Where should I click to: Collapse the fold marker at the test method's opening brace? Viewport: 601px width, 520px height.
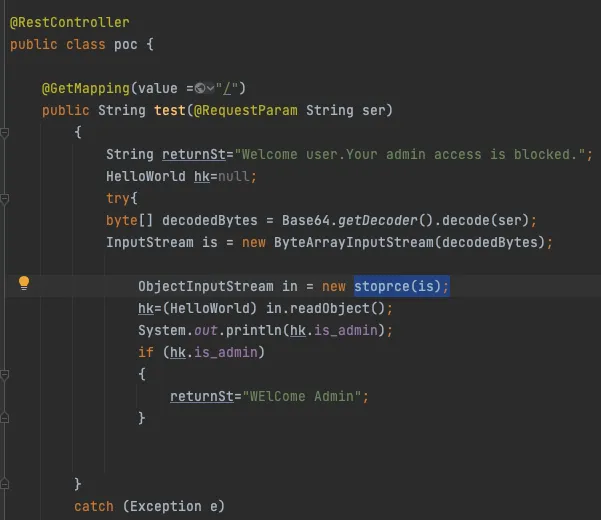tap(4, 133)
